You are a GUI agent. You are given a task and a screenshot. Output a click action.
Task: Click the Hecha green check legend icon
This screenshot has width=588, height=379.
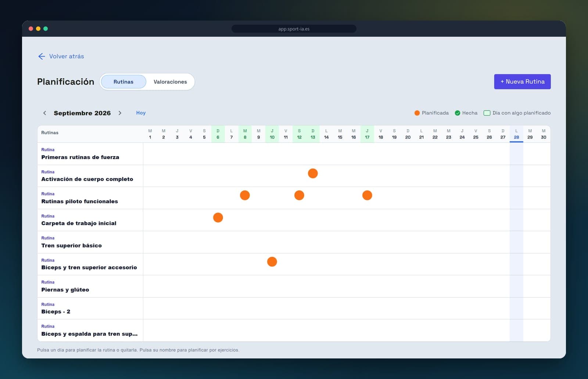click(458, 113)
